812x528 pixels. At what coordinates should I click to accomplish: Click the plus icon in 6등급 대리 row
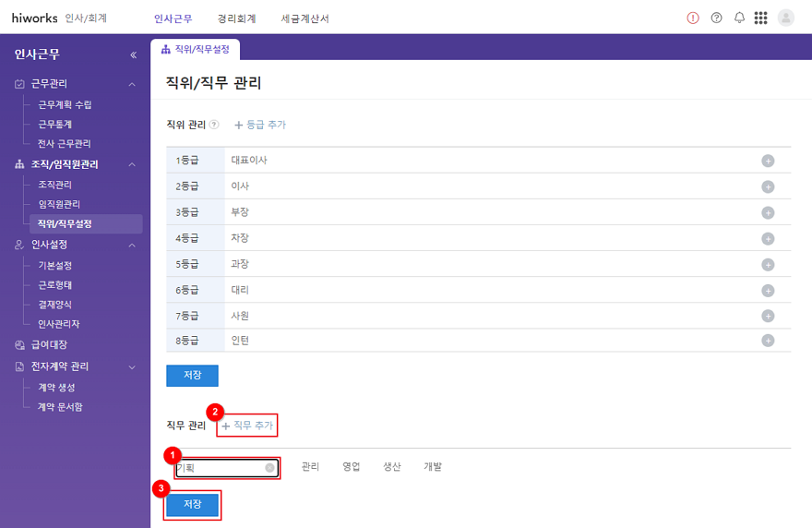(768, 291)
